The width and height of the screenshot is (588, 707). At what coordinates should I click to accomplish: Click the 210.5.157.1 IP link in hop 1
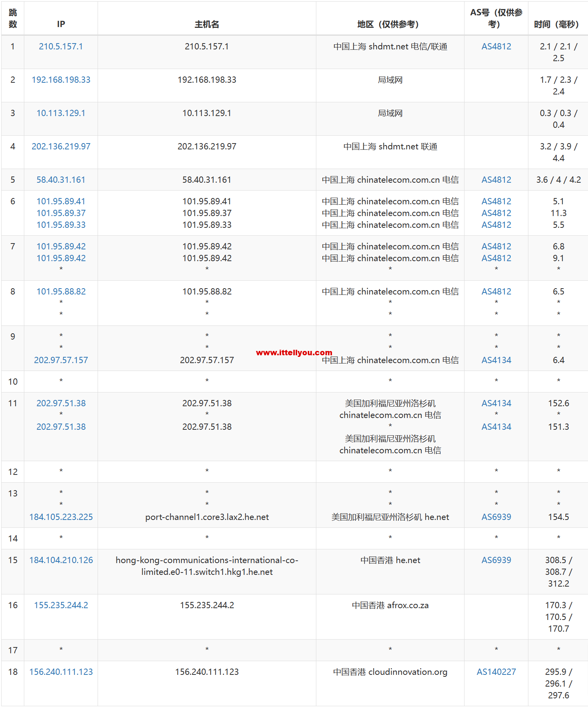(61, 46)
